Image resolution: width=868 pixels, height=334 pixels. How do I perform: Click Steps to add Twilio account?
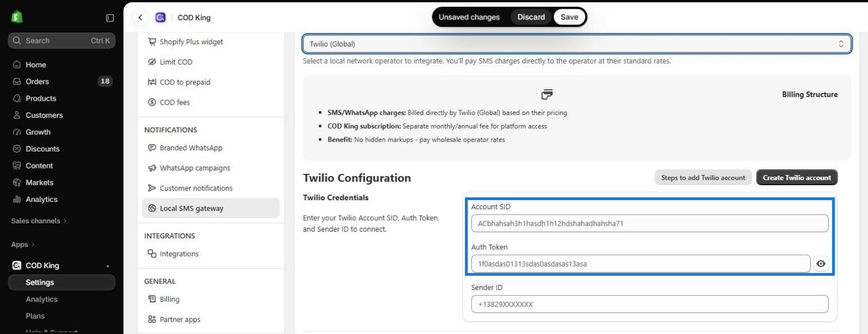click(x=703, y=178)
